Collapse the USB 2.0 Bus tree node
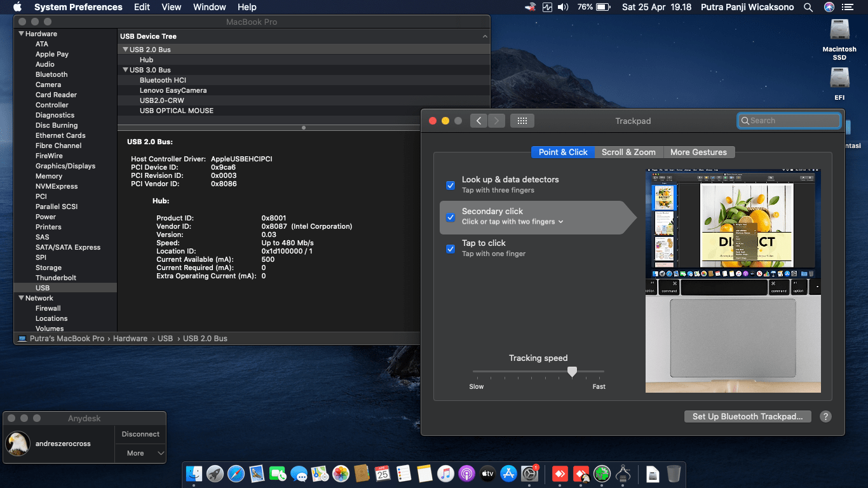Viewport: 868px width, 488px height. (126, 50)
